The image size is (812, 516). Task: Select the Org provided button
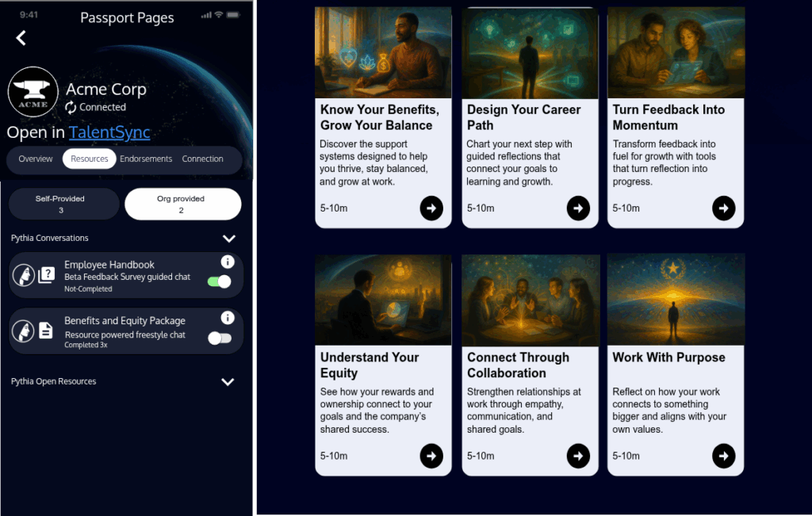click(183, 204)
